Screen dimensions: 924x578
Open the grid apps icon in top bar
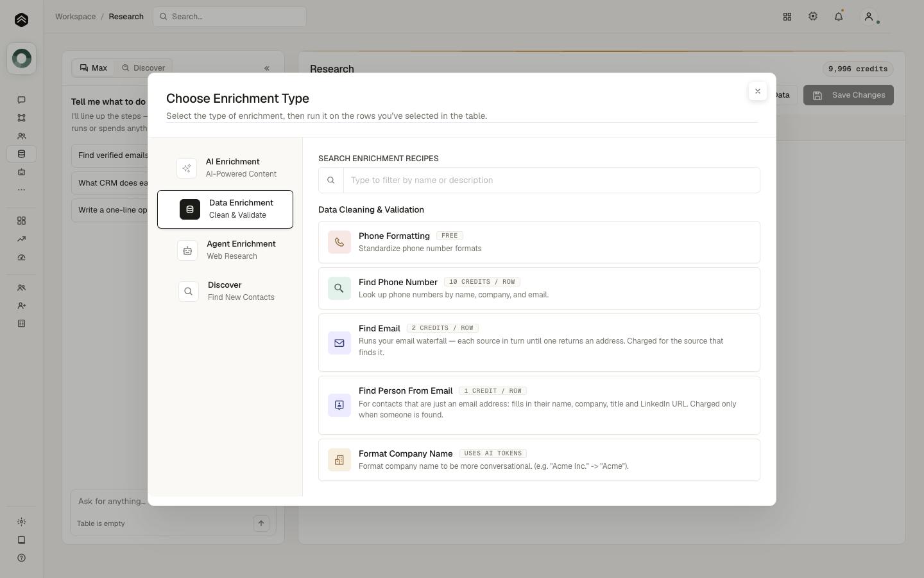[x=787, y=17]
